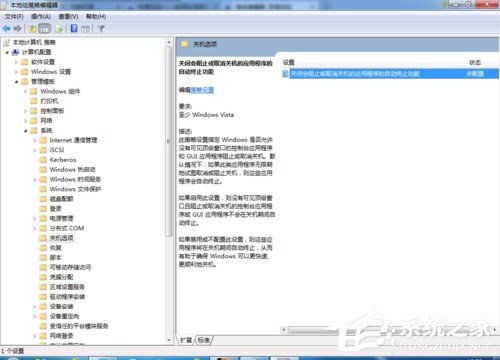Open the 查看(V) menu

point(68,16)
